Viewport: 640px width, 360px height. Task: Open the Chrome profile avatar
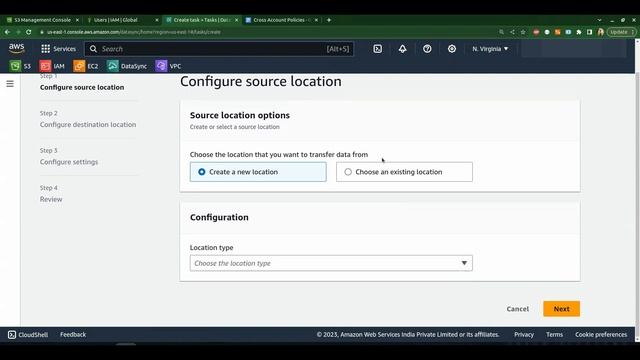(x=600, y=32)
